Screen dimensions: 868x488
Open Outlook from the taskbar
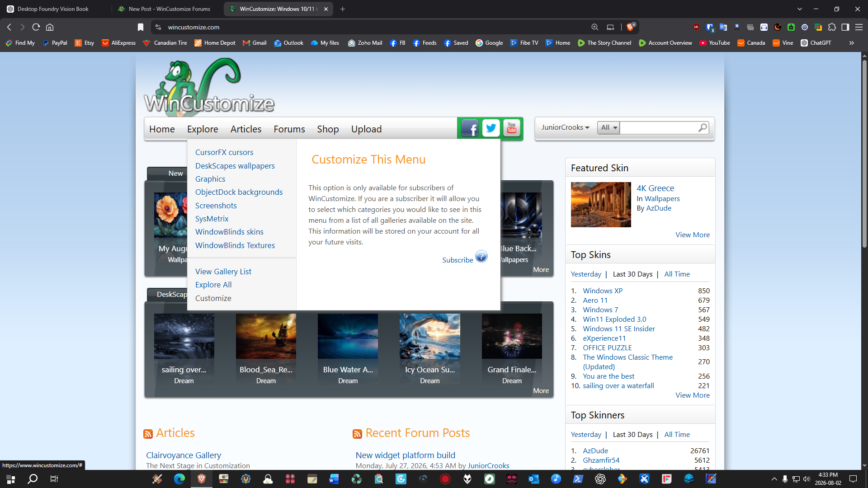point(533,479)
